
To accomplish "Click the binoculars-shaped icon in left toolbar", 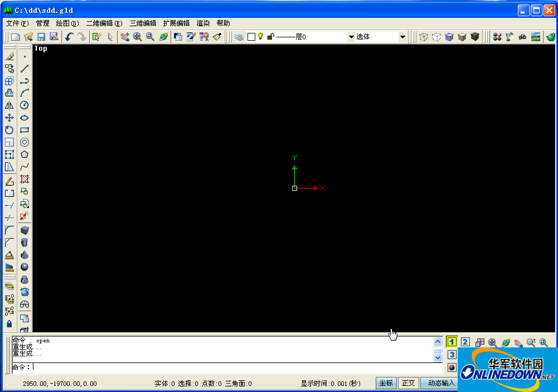I will [25, 304].
